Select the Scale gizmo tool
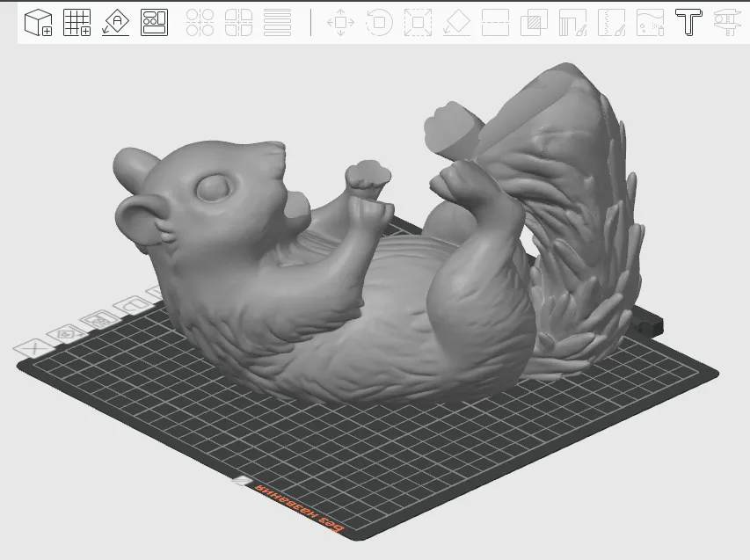The image size is (750, 560). [418, 23]
